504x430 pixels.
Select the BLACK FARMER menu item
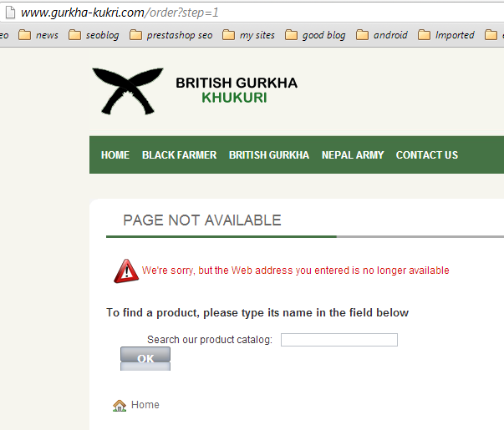[x=180, y=155]
